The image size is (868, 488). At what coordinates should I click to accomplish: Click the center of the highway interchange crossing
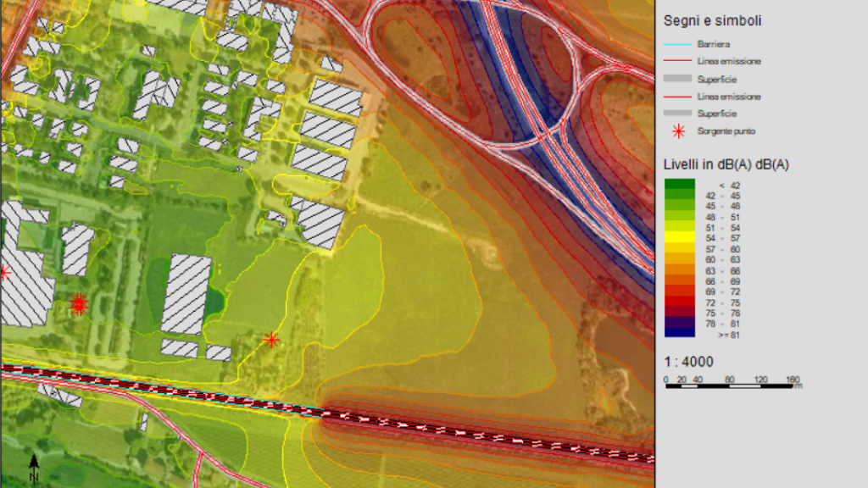555,136
